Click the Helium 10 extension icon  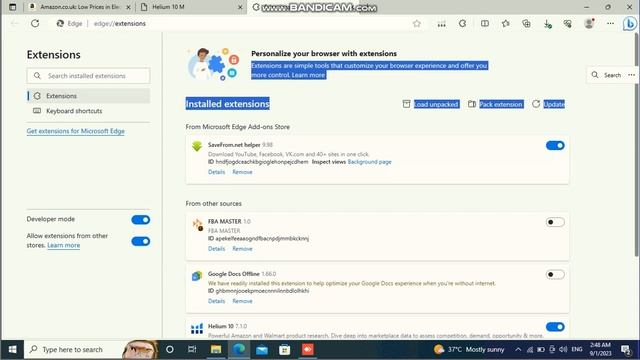tap(197, 329)
